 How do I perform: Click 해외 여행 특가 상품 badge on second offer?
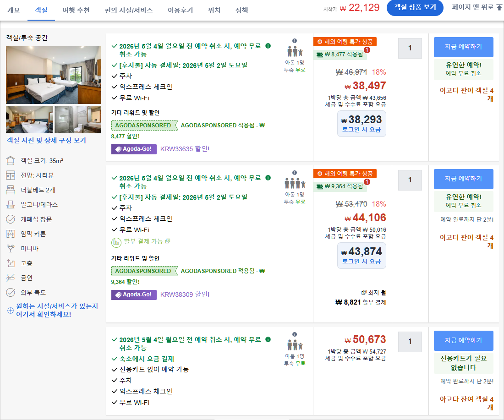[x=345, y=174]
